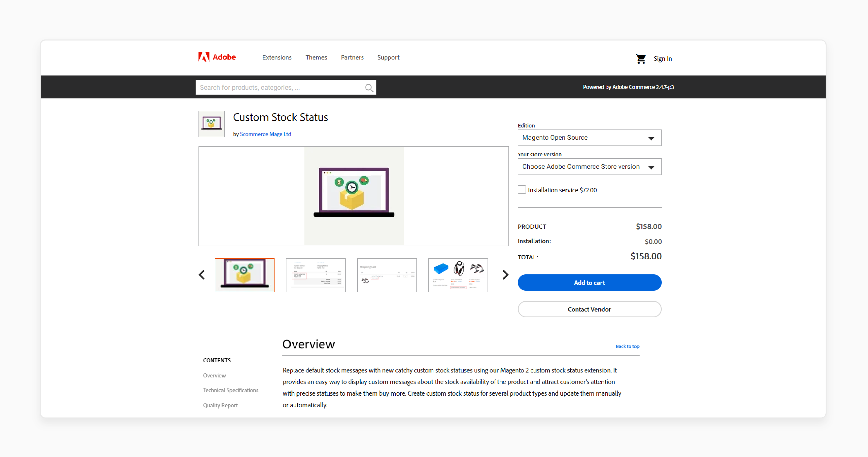
Task: Jump to Overview in Contents
Action: tap(214, 375)
